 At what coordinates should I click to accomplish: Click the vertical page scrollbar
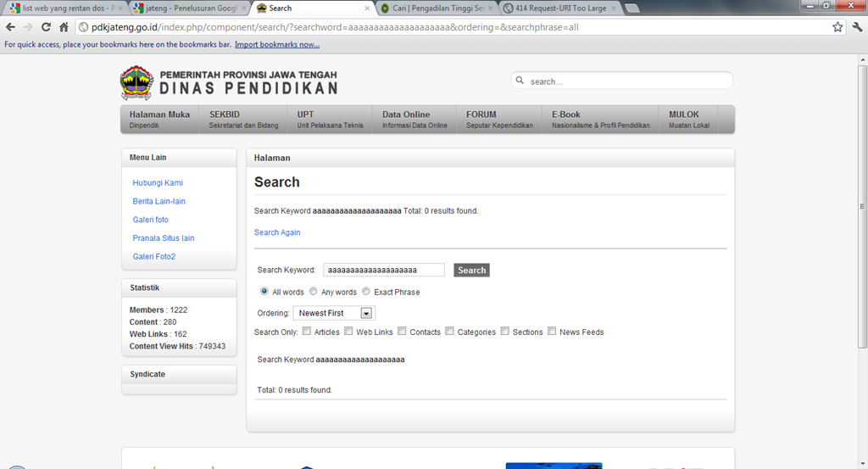tap(862, 207)
